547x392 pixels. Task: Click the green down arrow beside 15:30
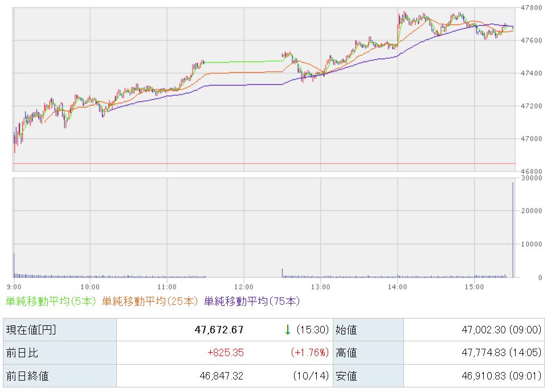pyautogui.click(x=288, y=329)
